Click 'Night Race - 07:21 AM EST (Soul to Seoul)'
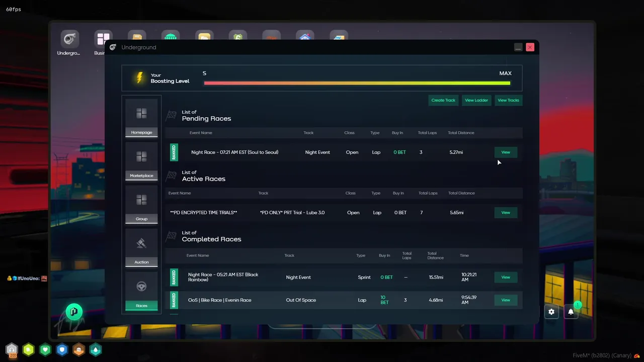 click(x=234, y=152)
